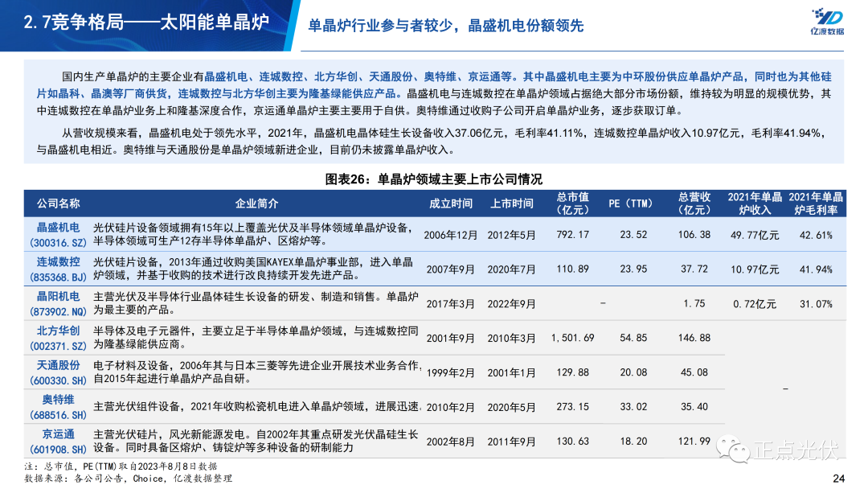Click 连城数控 listing date 2020年7月
The width and height of the screenshot is (868, 489).
pos(511,269)
